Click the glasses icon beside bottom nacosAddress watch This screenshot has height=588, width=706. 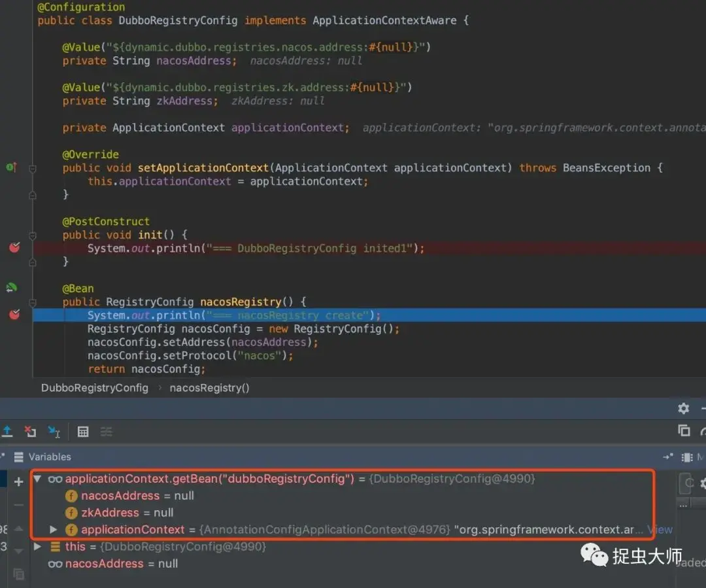tap(55, 564)
